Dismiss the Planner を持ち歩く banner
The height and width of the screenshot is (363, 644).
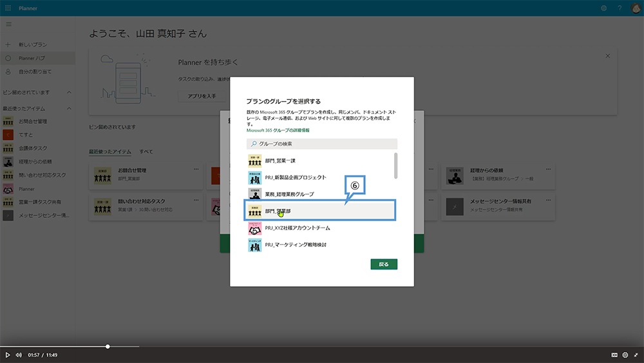pos(607,56)
